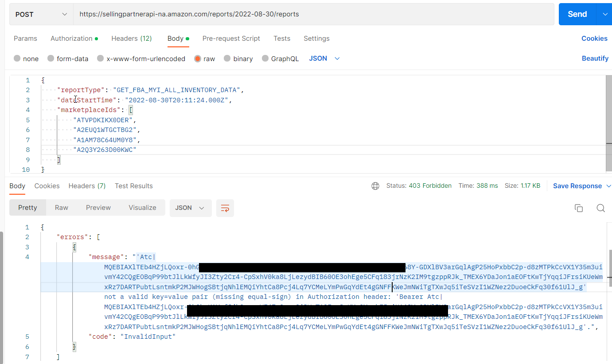Image resolution: width=612 pixels, height=364 pixels.
Task: Click the ATVPDKIKX0DER marketplace ID
Action: 103,120
